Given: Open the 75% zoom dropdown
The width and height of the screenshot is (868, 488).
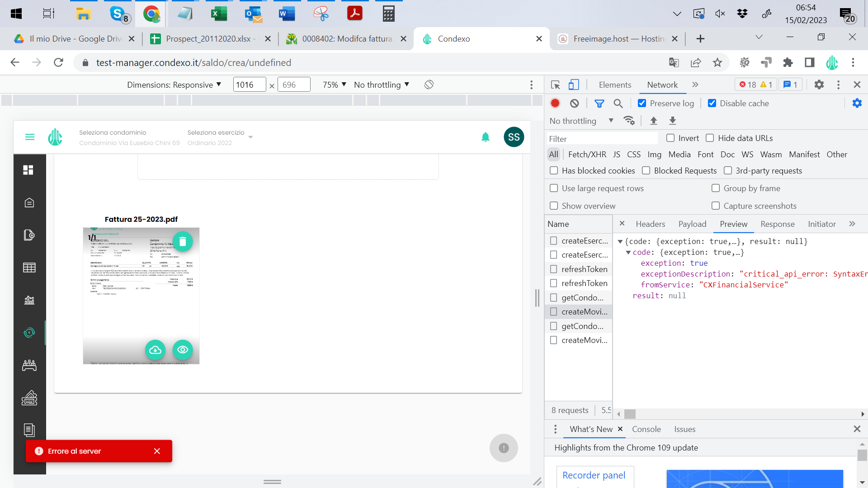Looking at the screenshot, I should click(x=335, y=85).
